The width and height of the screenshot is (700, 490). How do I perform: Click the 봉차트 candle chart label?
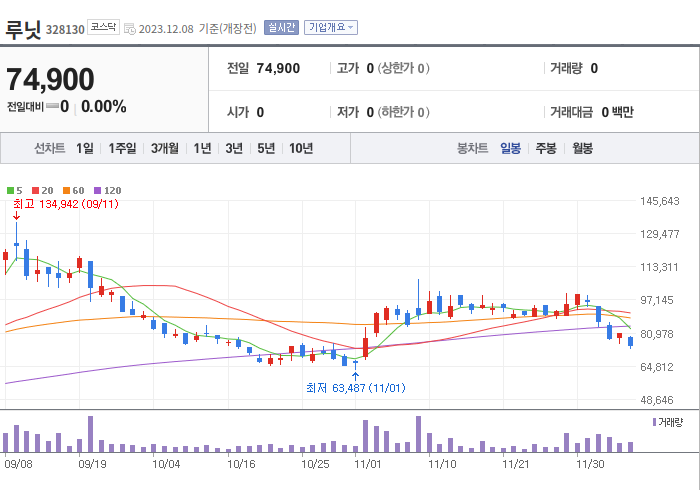[x=472, y=148]
